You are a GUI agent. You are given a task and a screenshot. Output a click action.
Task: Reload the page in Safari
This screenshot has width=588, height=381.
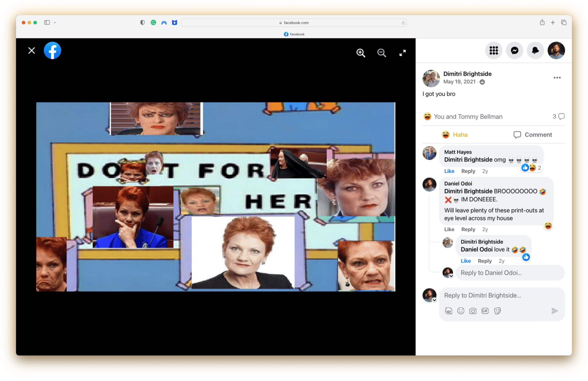403,23
